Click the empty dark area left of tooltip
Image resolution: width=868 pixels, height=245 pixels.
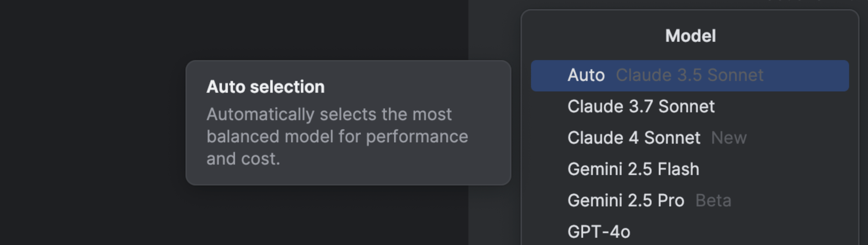[x=91, y=122]
